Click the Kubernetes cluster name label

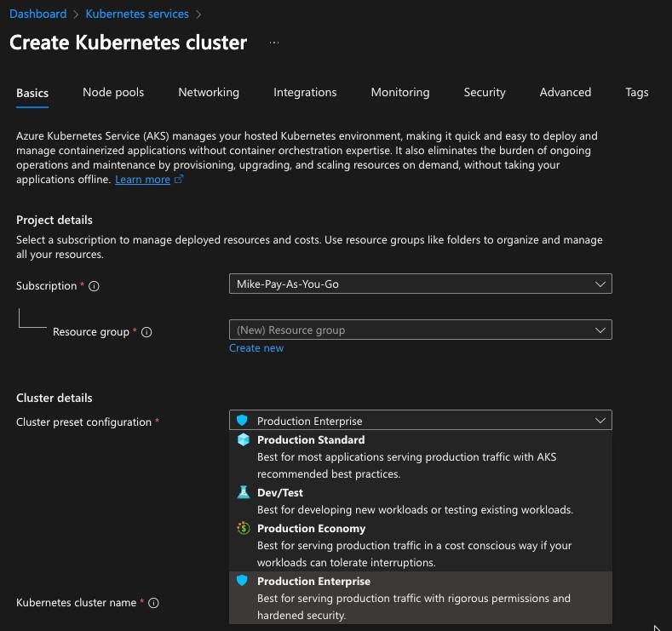76,603
